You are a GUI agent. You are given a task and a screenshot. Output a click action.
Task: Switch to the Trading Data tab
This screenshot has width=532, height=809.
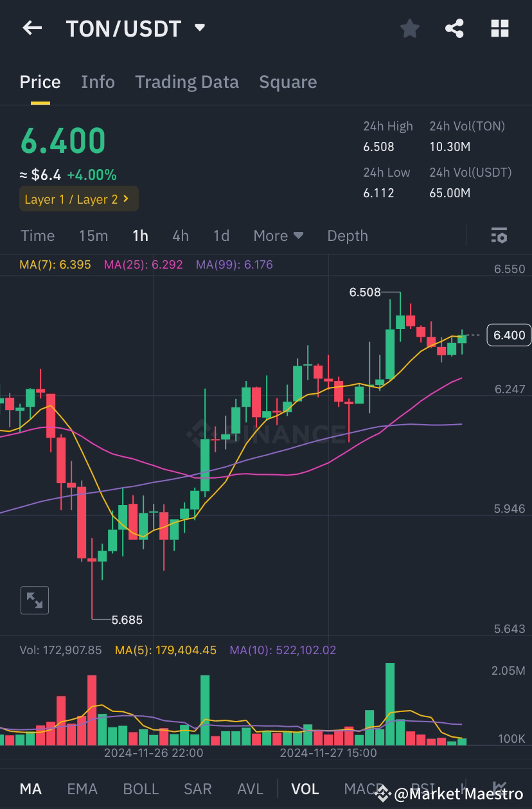pos(187,82)
